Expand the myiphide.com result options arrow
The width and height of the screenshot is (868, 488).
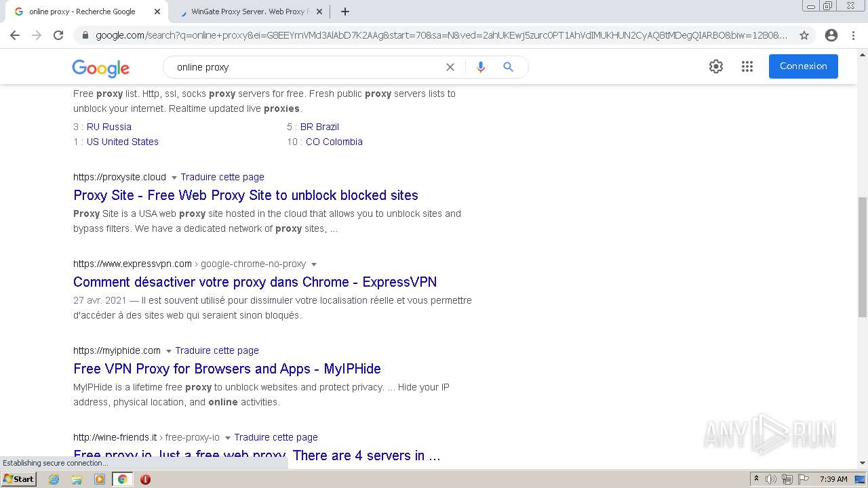pos(169,351)
